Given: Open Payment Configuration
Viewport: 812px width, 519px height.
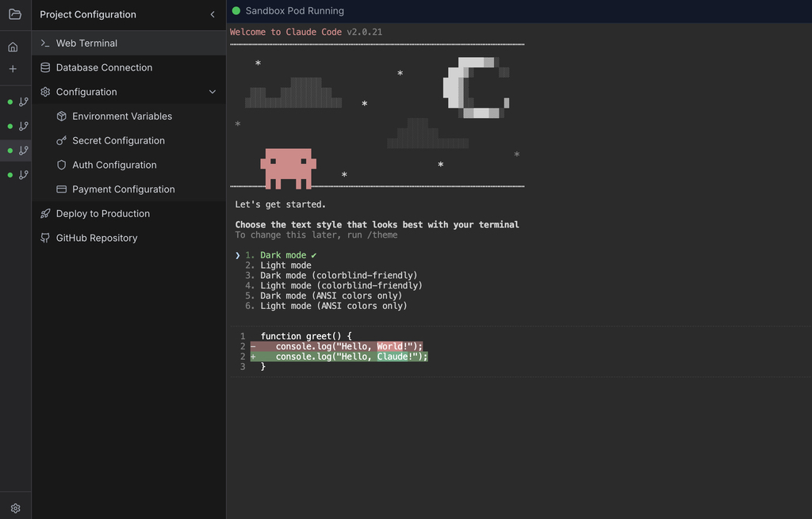Looking at the screenshot, I should pyautogui.click(x=128, y=189).
